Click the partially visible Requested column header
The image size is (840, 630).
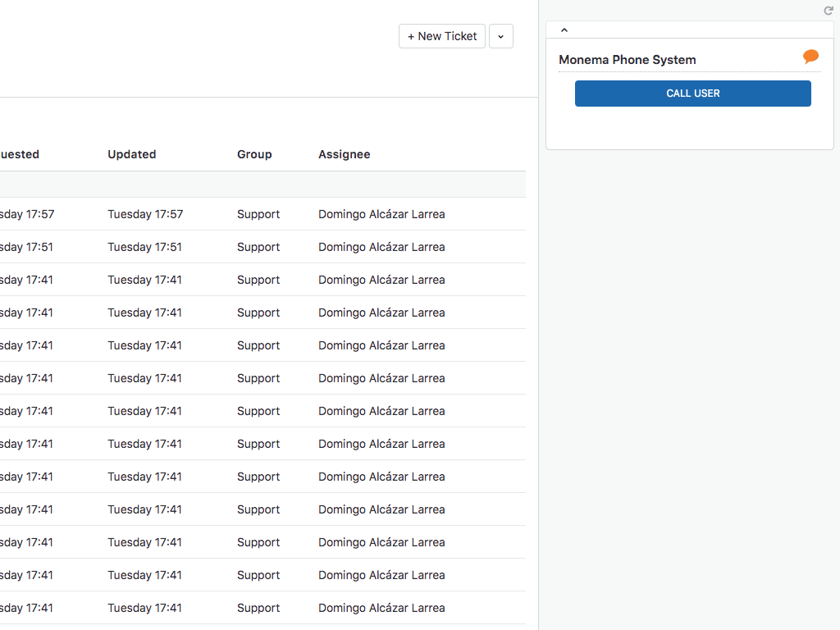coord(20,154)
